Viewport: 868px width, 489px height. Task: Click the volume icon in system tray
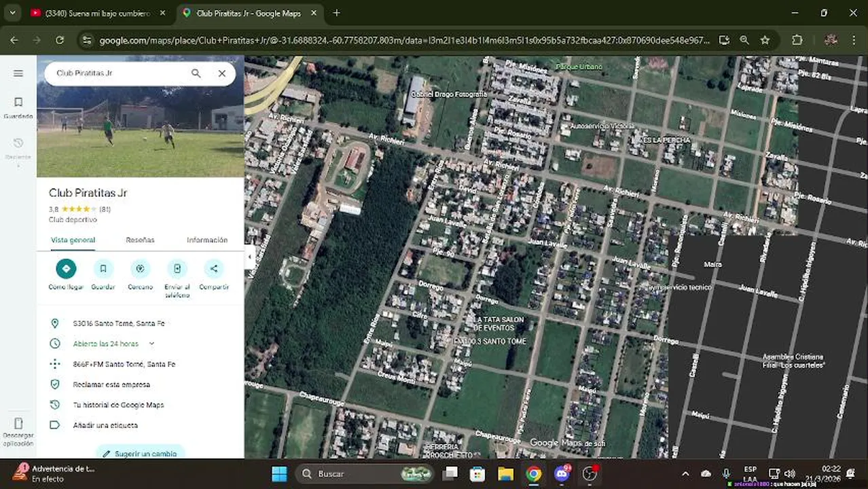[789, 473]
